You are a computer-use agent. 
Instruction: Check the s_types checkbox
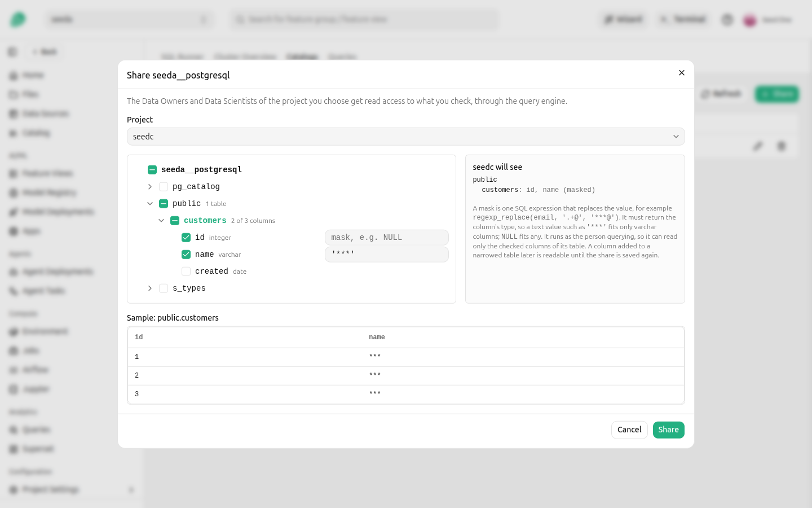click(164, 288)
